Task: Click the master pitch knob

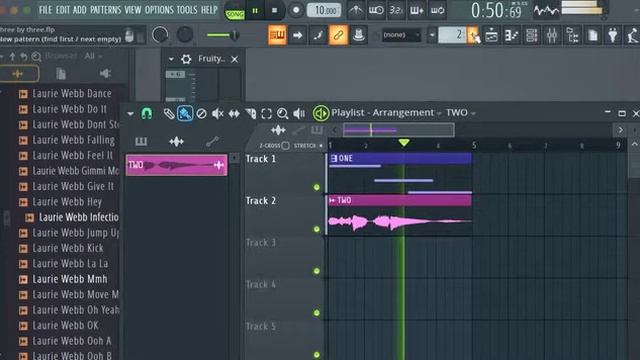Action: click(184, 35)
